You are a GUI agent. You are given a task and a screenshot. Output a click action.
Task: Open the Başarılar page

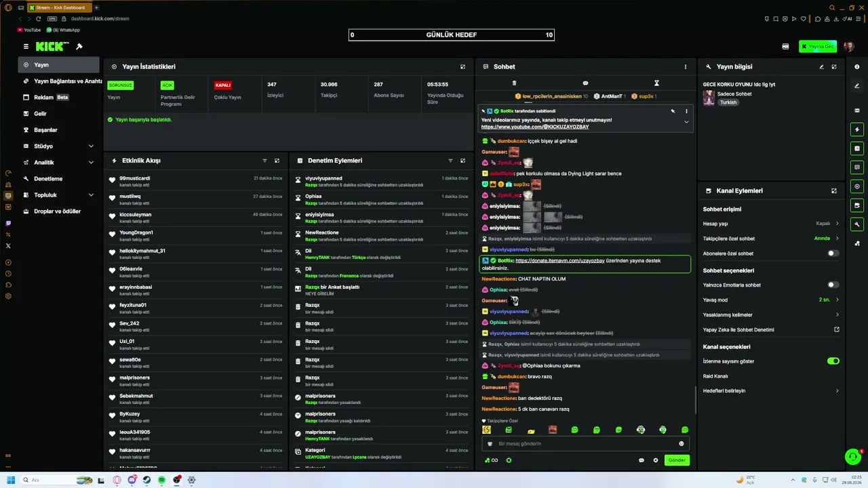click(59, 130)
